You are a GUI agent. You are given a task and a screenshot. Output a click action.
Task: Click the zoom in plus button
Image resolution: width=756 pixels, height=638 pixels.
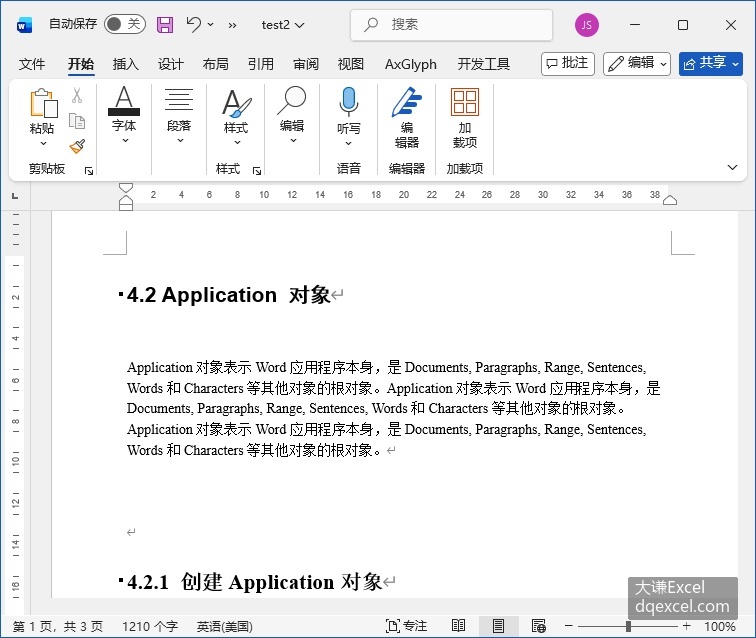point(687,626)
